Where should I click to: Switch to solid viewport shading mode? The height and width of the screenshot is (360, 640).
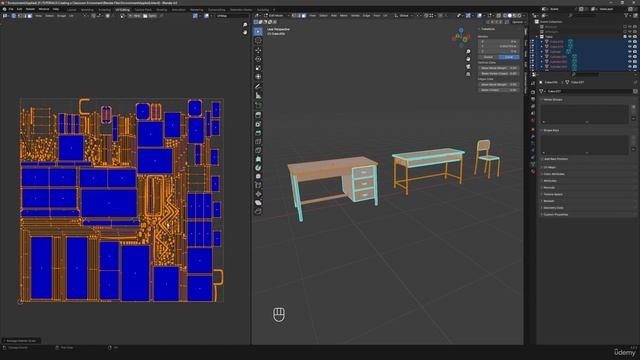pos(509,16)
